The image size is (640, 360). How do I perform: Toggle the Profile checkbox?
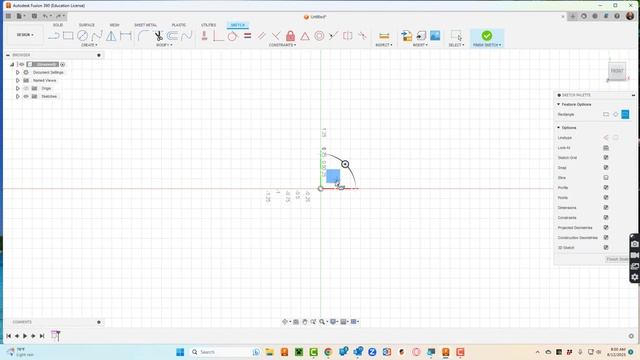[x=606, y=187]
